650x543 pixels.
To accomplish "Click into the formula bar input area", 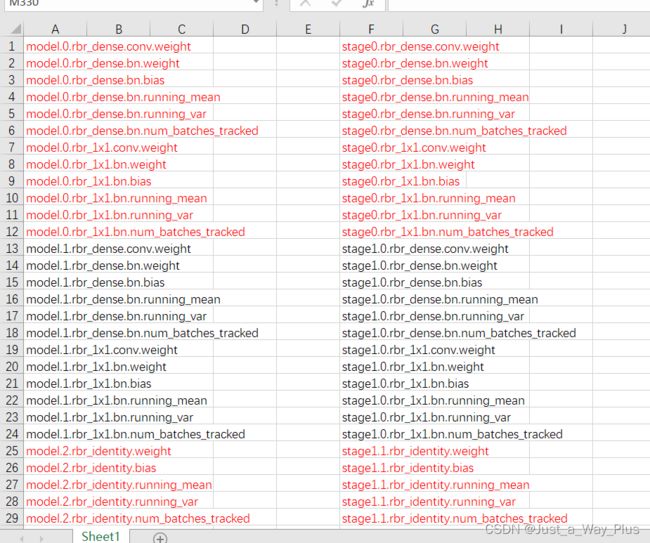I will pyautogui.click(x=518, y=4).
